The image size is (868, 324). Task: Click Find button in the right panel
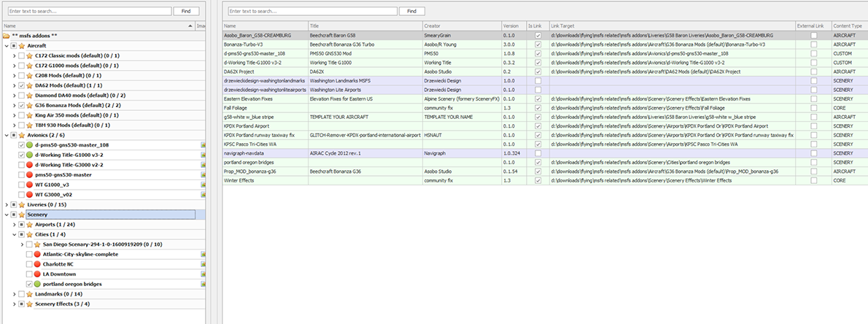coord(412,11)
